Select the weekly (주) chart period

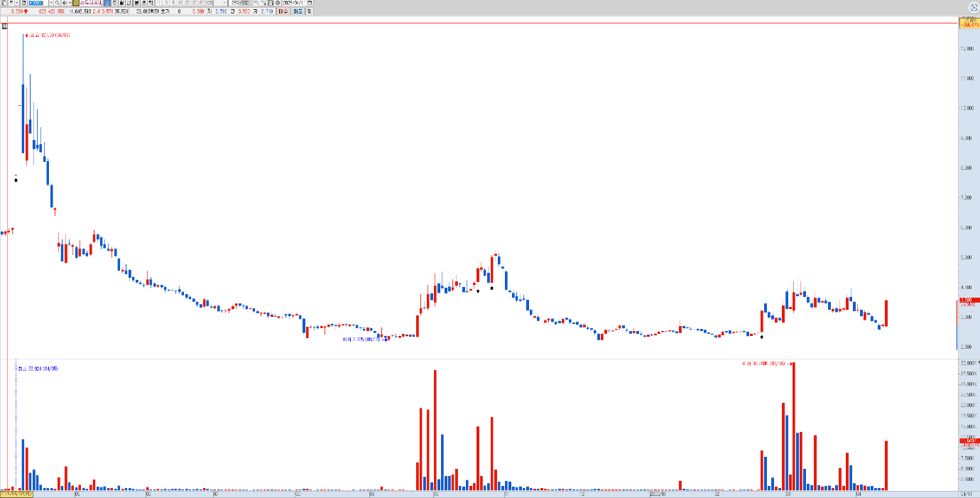[114, 4]
